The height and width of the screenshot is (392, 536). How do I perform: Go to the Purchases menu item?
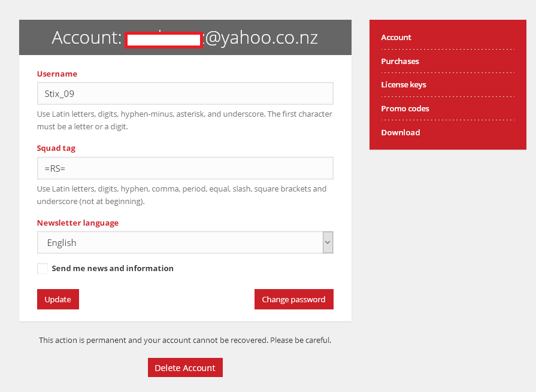[x=400, y=61]
